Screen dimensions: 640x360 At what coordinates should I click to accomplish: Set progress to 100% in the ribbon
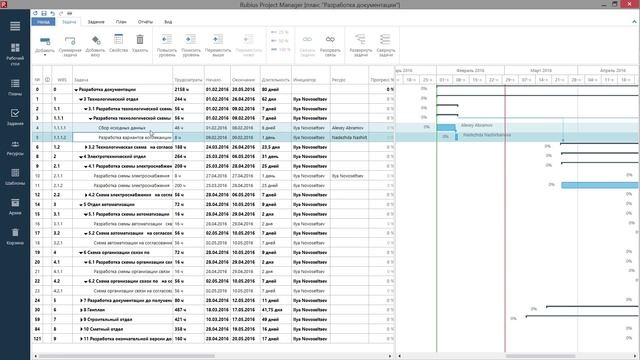(280, 49)
